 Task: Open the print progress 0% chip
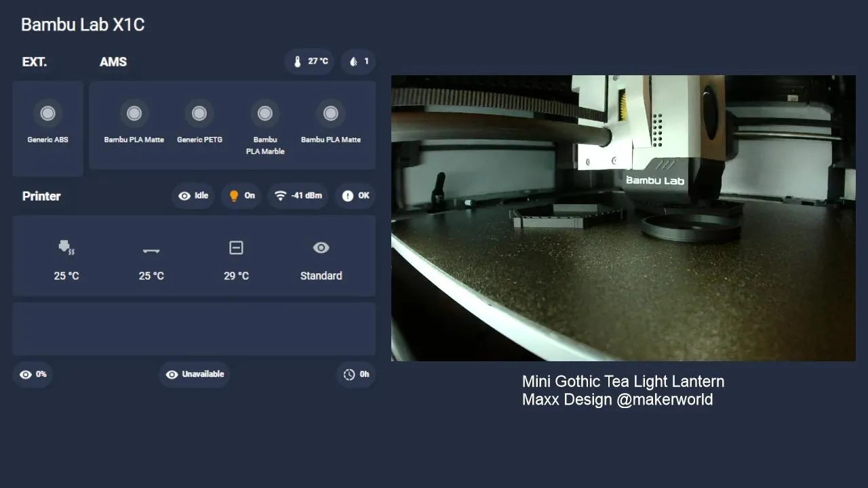(33, 374)
